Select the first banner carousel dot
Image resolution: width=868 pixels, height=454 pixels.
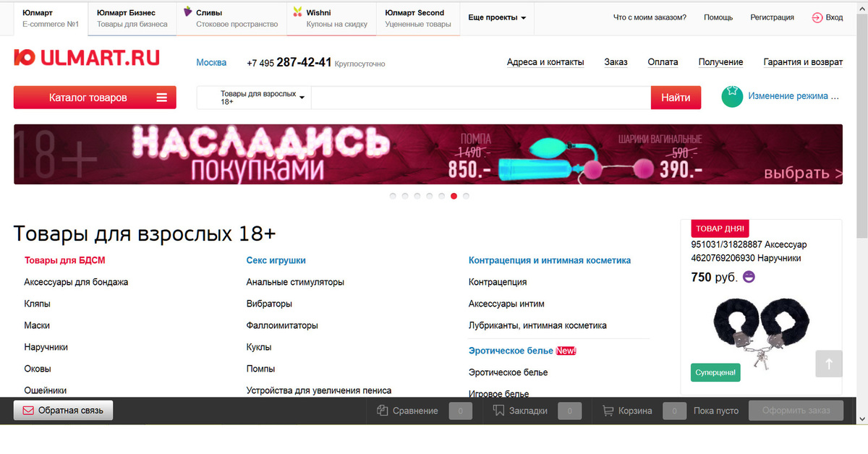pyautogui.click(x=393, y=196)
